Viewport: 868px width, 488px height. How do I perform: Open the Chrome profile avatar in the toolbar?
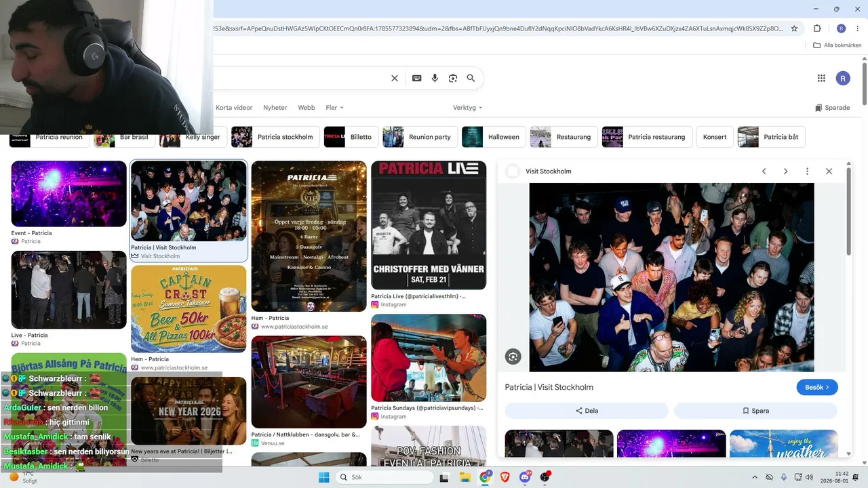[x=841, y=28]
